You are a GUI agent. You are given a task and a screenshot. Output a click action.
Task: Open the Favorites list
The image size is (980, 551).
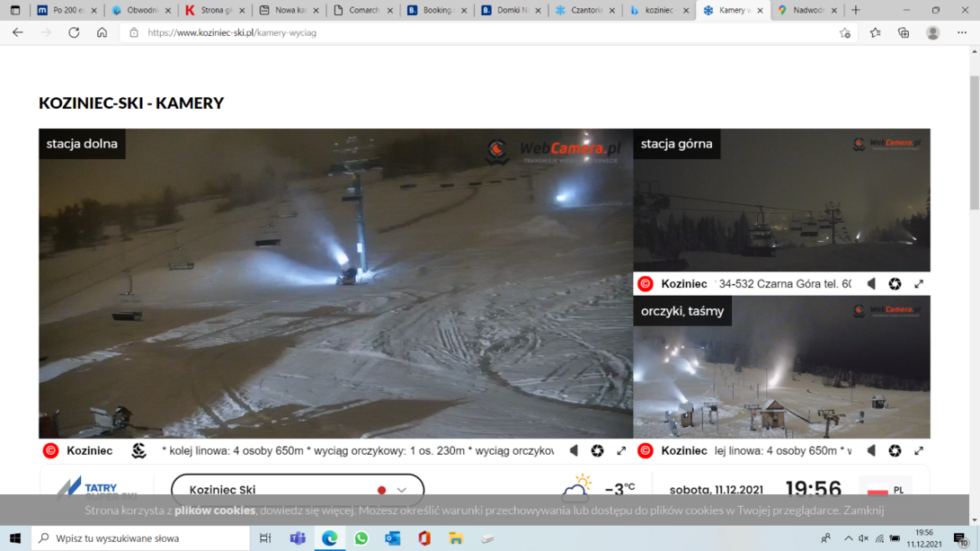click(875, 32)
